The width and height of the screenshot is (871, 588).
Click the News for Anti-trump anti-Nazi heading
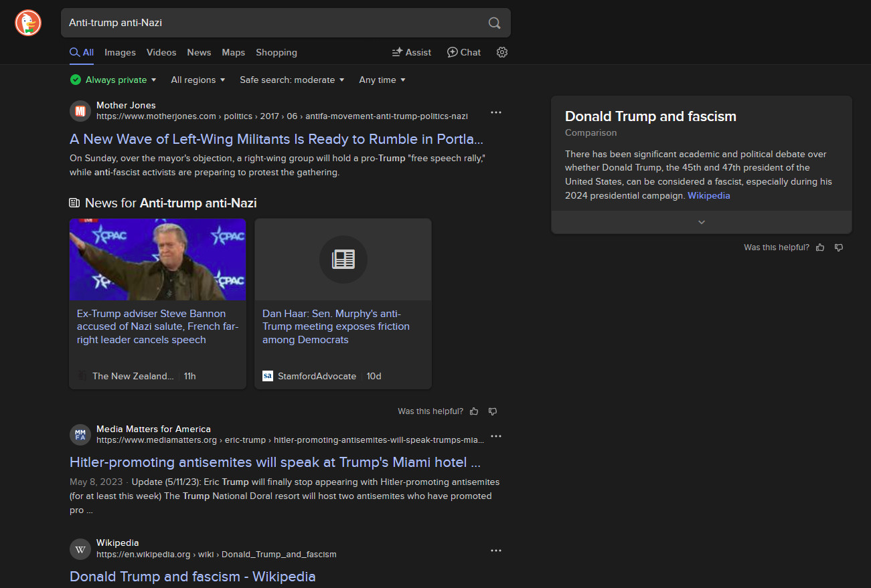pyautogui.click(x=171, y=203)
